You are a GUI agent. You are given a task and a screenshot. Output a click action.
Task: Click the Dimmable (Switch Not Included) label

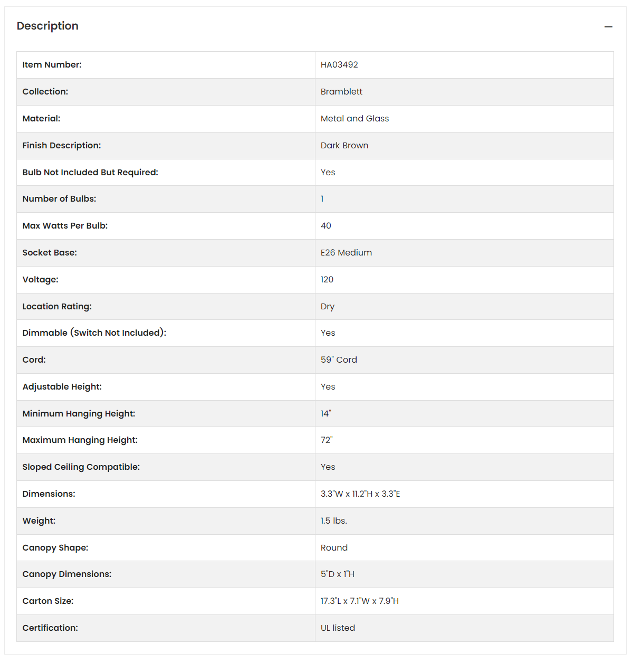point(94,333)
